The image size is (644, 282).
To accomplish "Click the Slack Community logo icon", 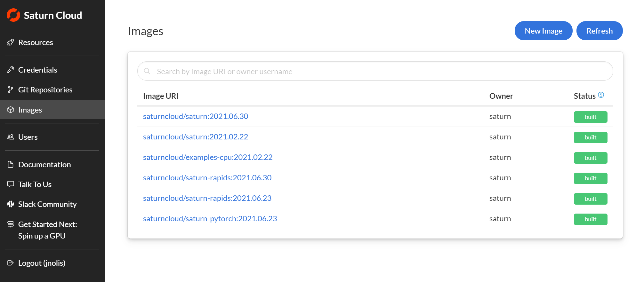I will (x=11, y=204).
